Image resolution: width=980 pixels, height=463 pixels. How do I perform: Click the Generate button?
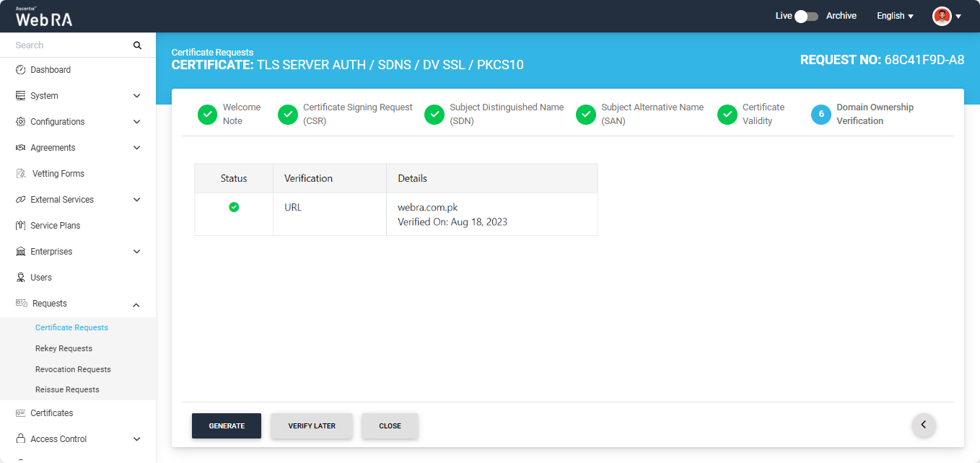pos(227,425)
